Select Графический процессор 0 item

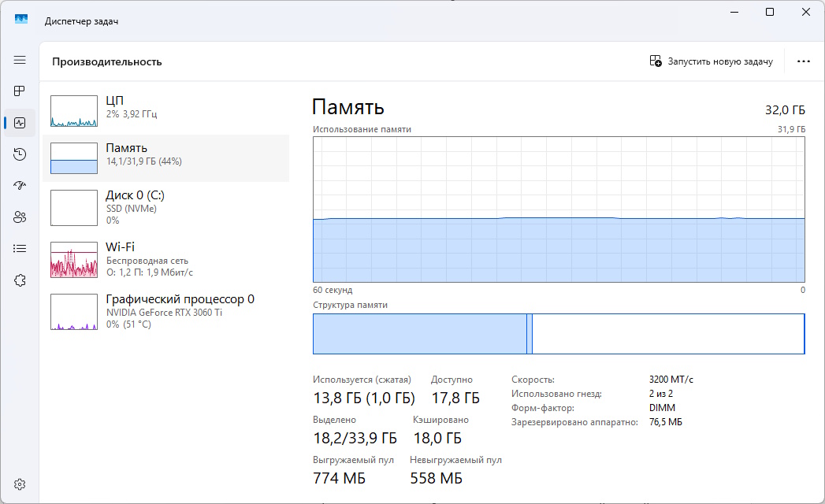[165, 311]
